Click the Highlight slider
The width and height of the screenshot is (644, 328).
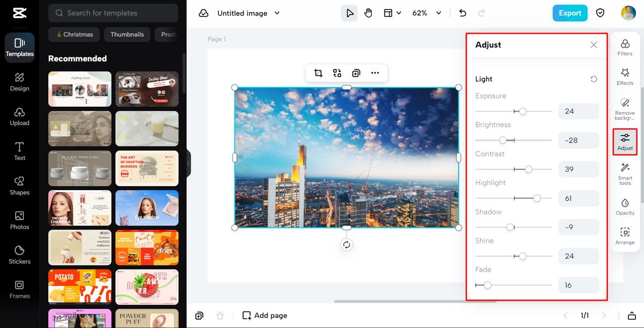[513, 198]
